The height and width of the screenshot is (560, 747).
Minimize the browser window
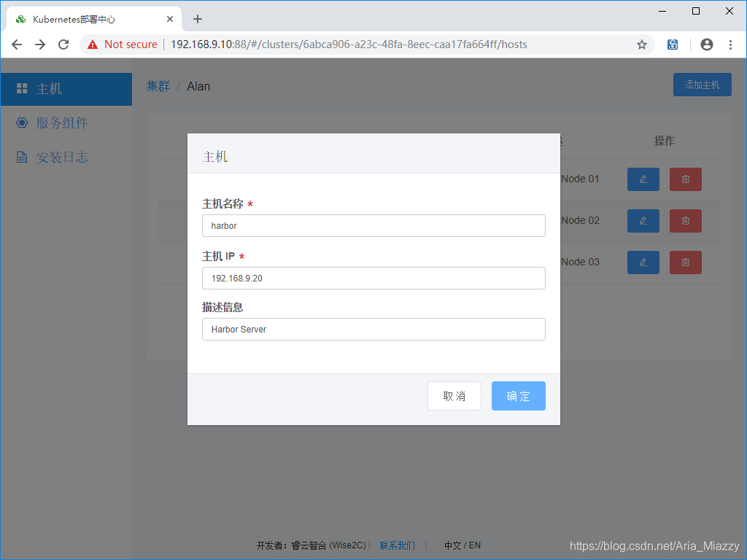pos(662,11)
